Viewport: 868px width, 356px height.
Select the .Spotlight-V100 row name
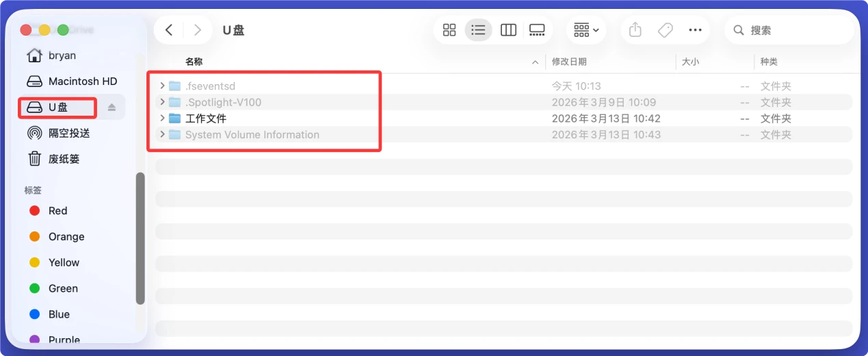click(224, 103)
